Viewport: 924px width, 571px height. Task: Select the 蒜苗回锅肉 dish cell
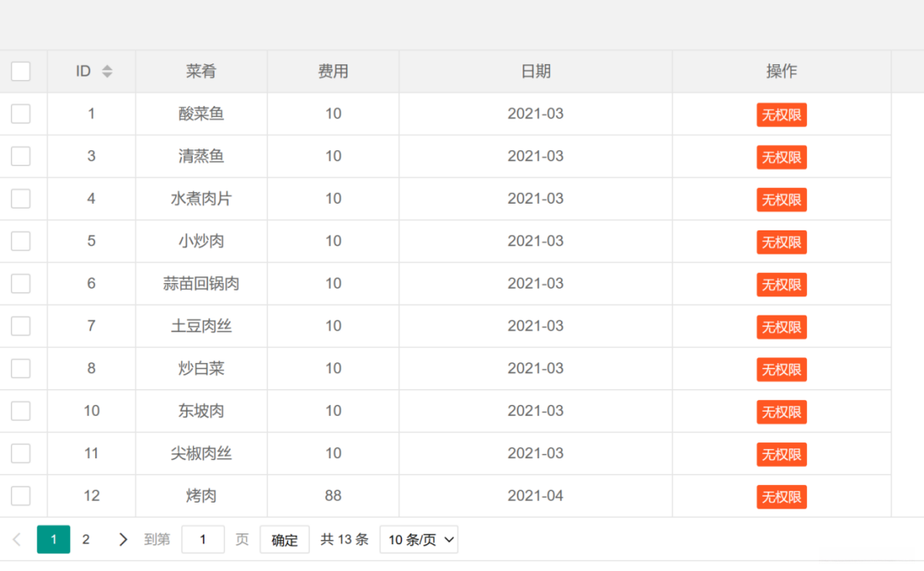click(201, 284)
